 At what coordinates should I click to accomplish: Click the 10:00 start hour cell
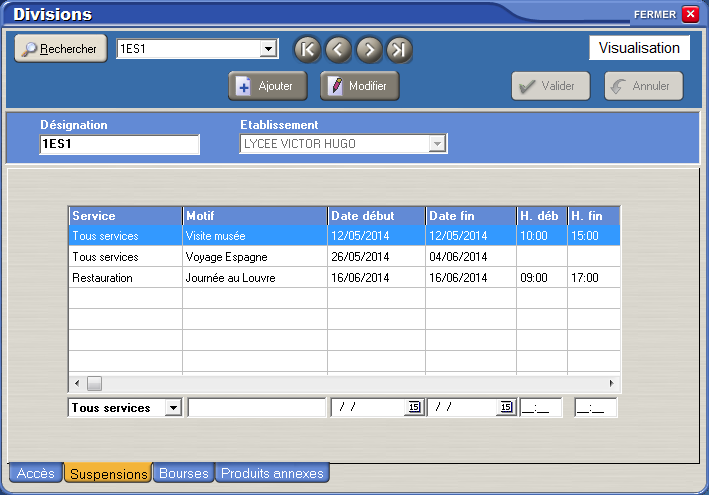(542, 236)
